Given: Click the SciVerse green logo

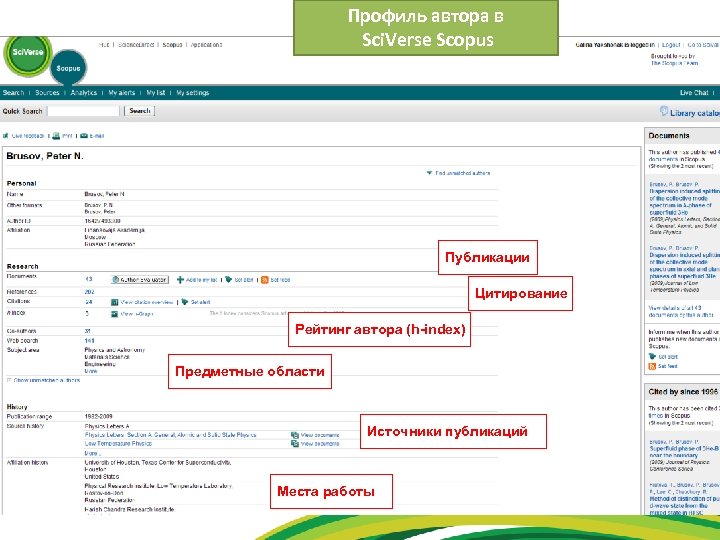Looking at the screenshot, I should pos(28,53).
